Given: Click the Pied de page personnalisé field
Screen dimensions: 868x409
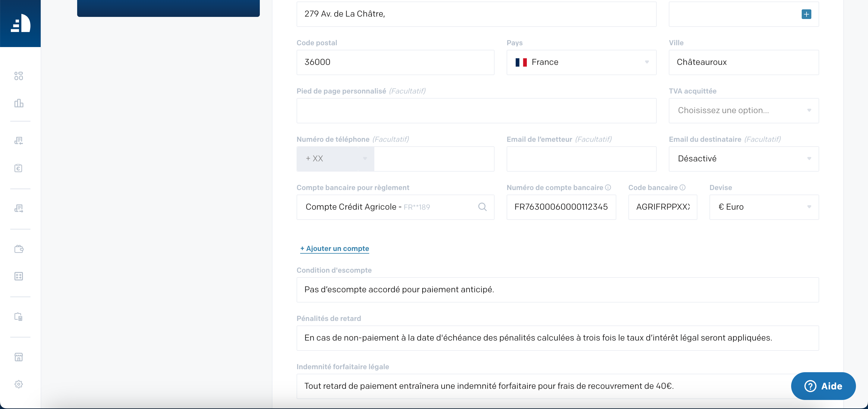Looking at the screenshot, I should pos(476,111).
